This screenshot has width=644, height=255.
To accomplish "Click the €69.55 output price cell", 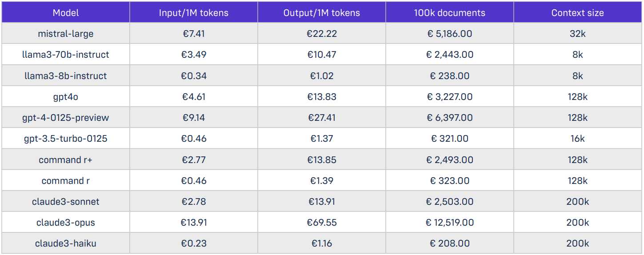I will coord(322,223).
